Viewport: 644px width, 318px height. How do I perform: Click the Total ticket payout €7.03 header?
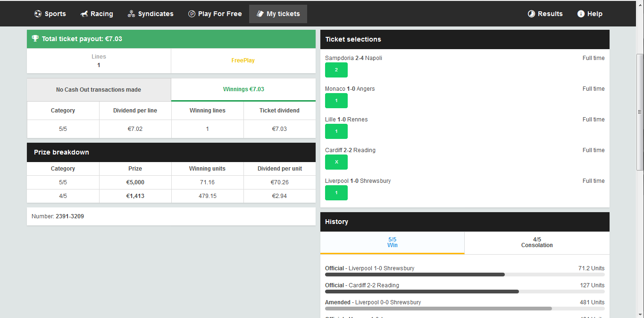(x=171, y=39)
